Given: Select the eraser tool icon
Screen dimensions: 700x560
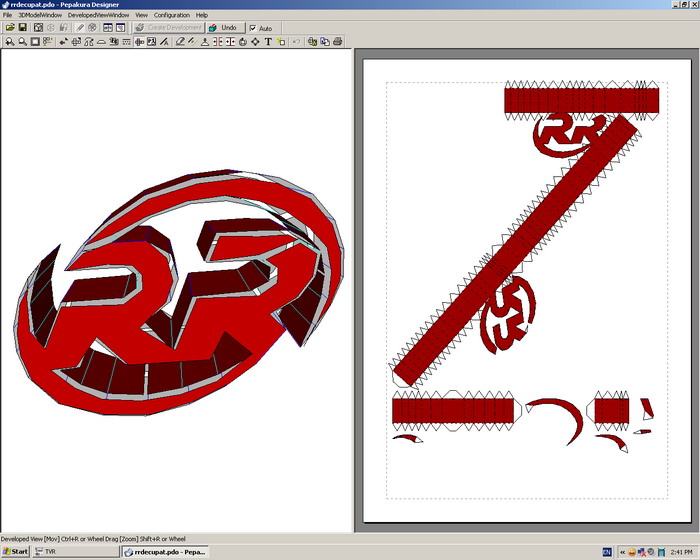Looking at the screenshot, I should coord(180,42).
